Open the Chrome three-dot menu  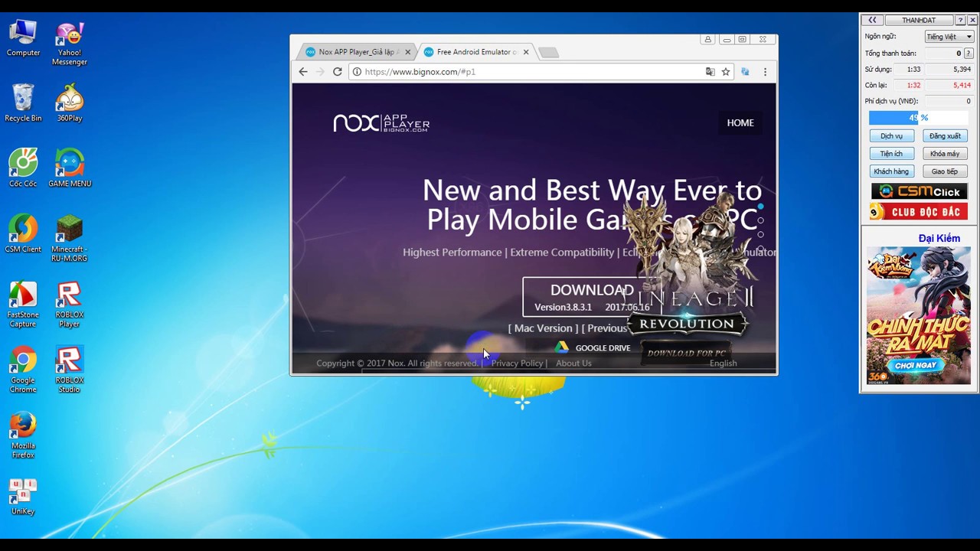(765, 72)
